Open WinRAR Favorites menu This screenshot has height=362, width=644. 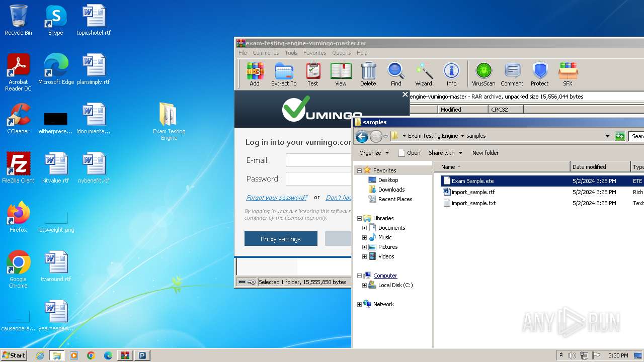315,53
